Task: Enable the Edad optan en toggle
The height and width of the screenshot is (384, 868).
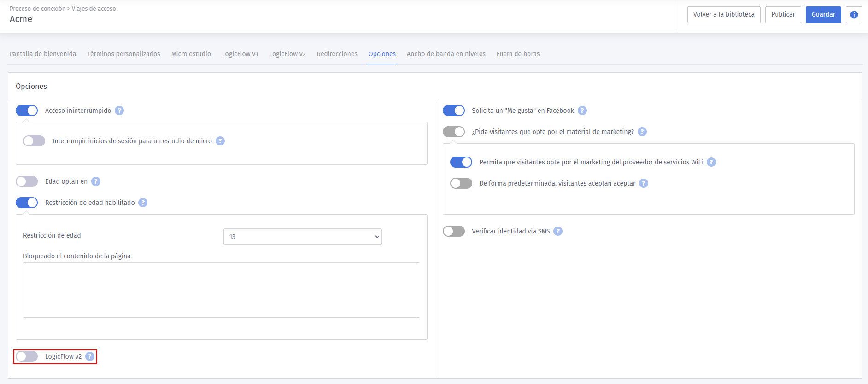Action: pos(27,181)
